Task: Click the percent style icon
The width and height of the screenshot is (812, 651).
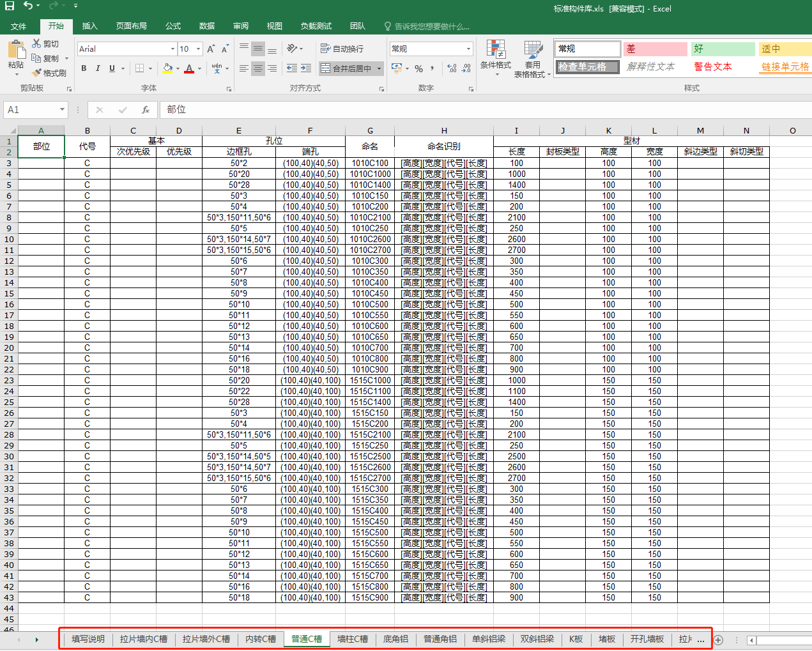Action: (418, 68)
